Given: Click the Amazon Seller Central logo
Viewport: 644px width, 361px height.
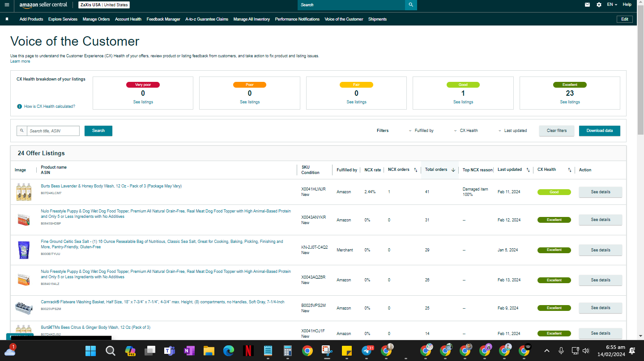Looking at the screenshot, I should coord(43,5).
